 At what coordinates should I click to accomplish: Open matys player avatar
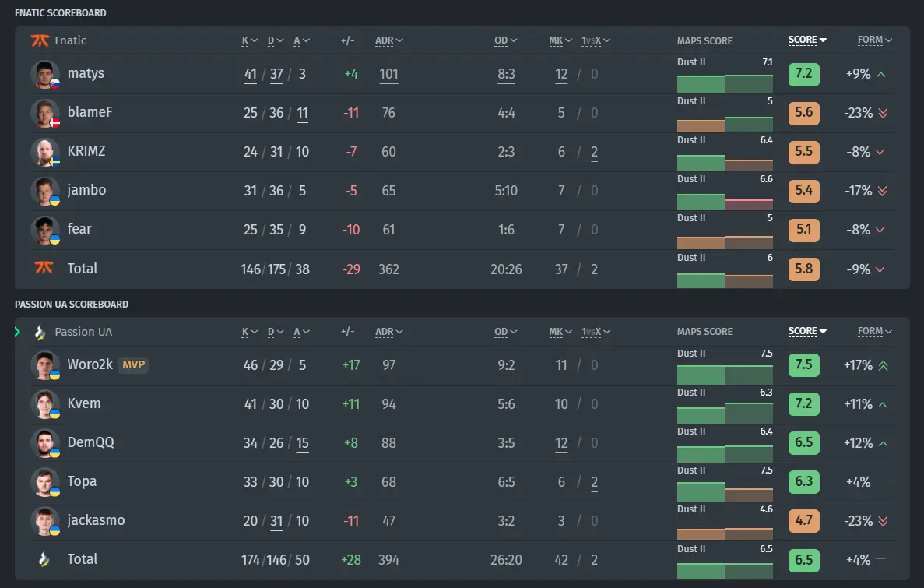(45, 74)
